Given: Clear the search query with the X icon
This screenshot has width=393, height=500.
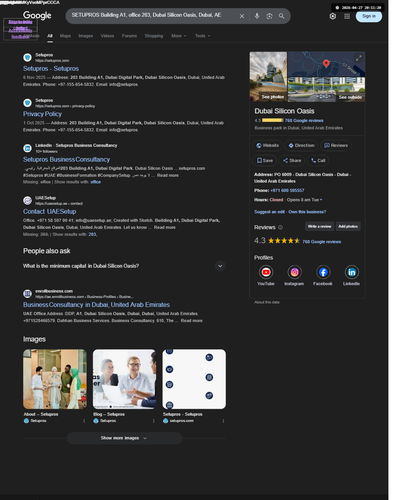Looking at the screenshot, I should (242, 16).
